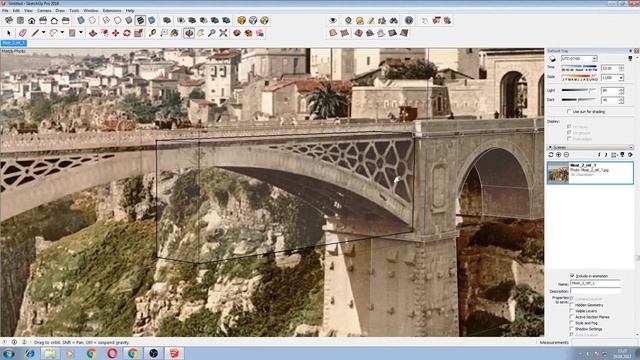Click the binoculars icon in toolbar
The image size is (640, 360).
(x=393, y=20)
